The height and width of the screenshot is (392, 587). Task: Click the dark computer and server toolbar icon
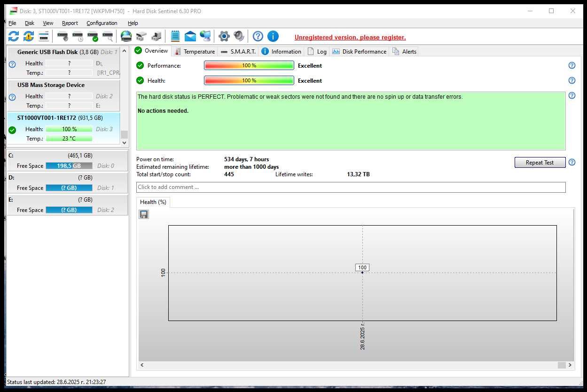click(156, 36)
